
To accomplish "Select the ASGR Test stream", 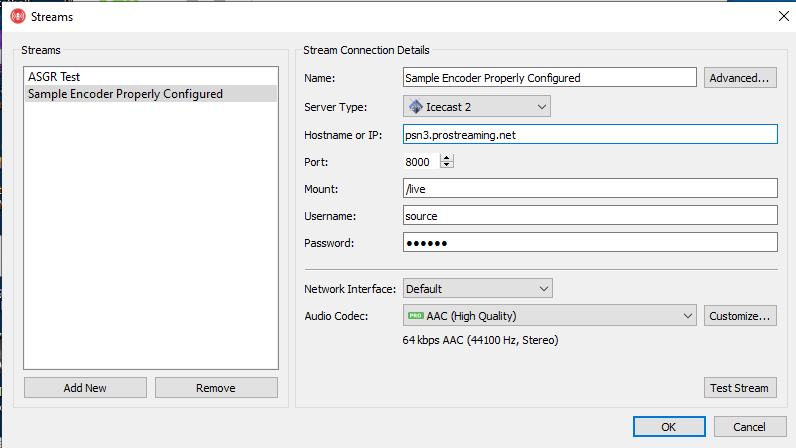I will pos(54,77).
